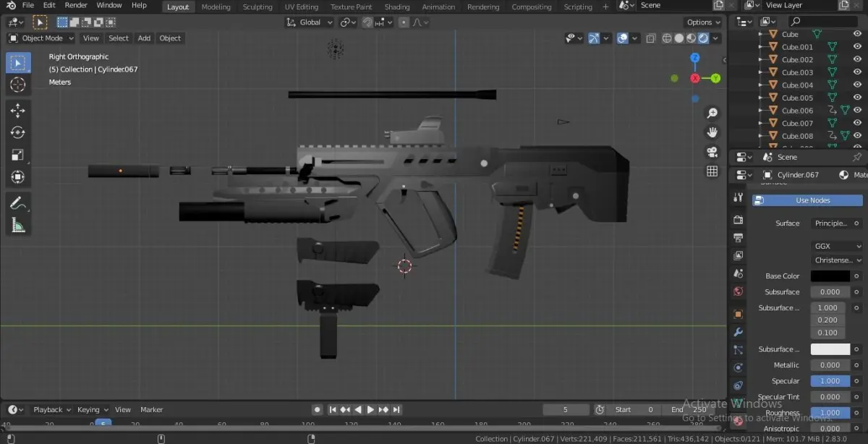Toggle X-ray mode in viewport header
The image size is (868, 444).
point(650,38)
